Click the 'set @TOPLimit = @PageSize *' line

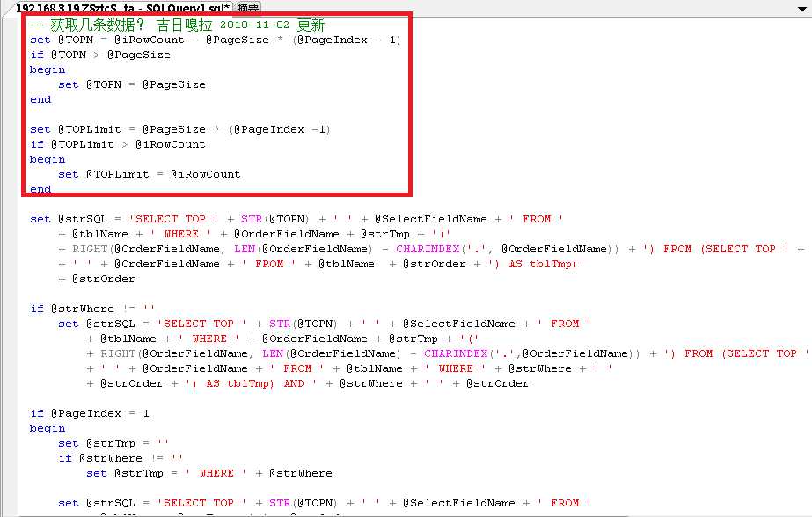click(179, 129)
